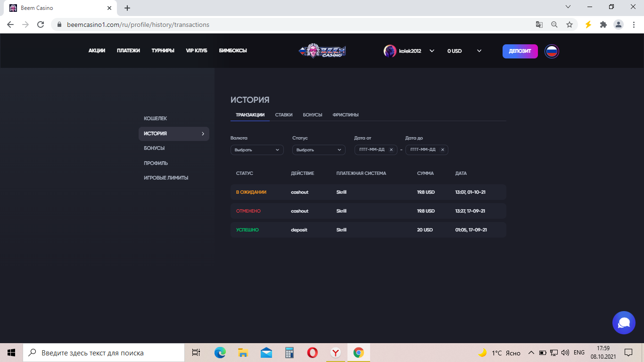Switch to the 'Фриспины' tab
644x362 pixels.
[x=346, y=115]
